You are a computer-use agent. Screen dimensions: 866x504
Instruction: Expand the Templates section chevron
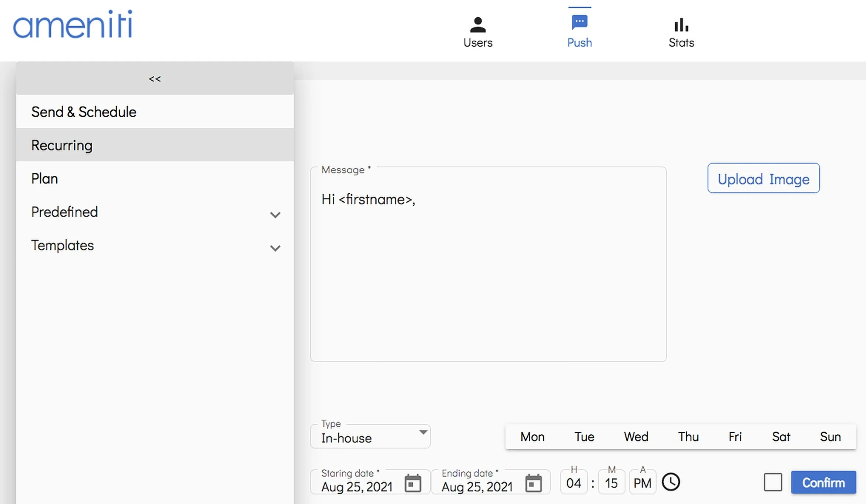point(275,248)
